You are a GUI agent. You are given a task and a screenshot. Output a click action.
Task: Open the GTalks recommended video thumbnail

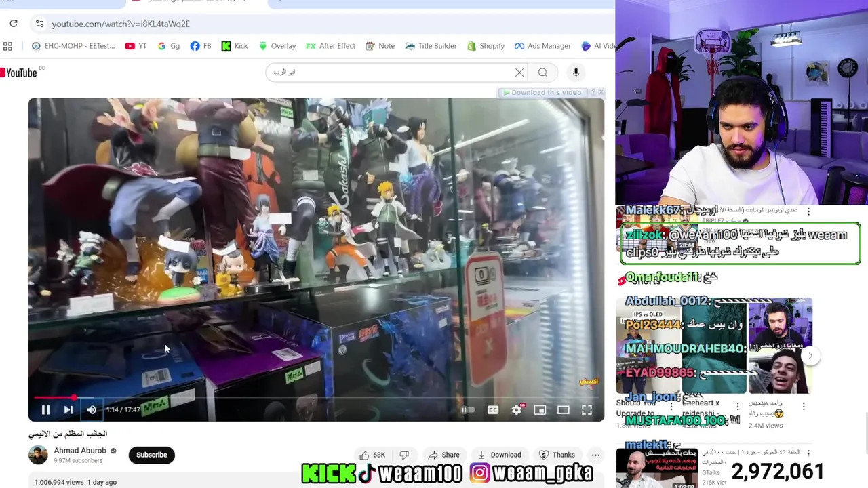pos(656,468)
